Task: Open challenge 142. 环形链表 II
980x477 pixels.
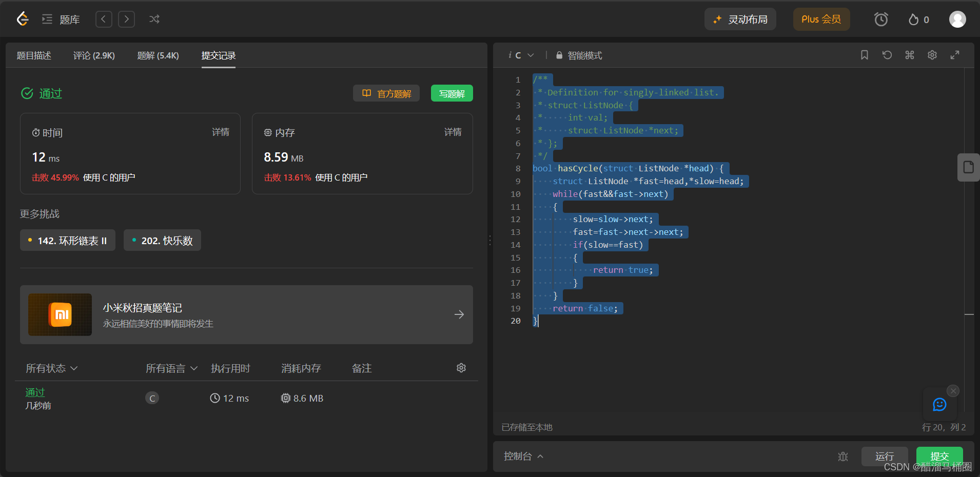Action: 68,241
